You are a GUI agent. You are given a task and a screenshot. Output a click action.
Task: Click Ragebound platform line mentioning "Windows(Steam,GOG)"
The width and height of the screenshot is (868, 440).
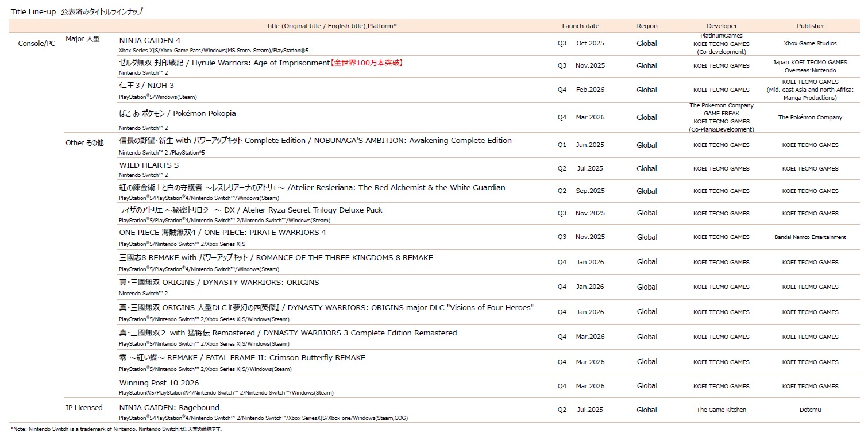tap(263, 418)
